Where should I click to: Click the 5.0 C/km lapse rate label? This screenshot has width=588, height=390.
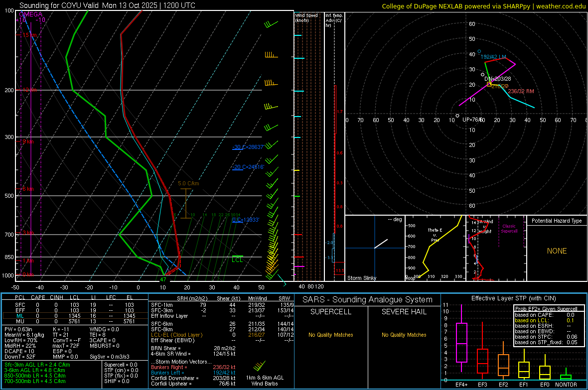[189, 183]
